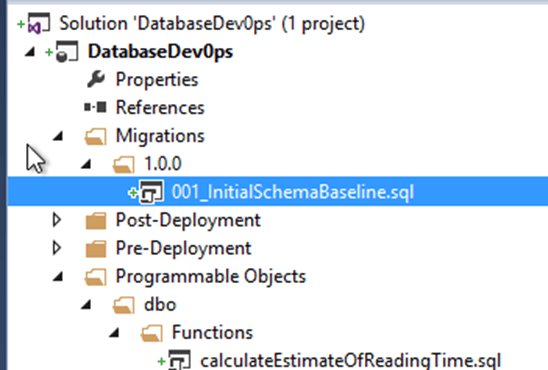Click the 001_InitialSchemaBaseline.sql file icon
Screen dimensions: 548x370
click(x=151, y=192)
